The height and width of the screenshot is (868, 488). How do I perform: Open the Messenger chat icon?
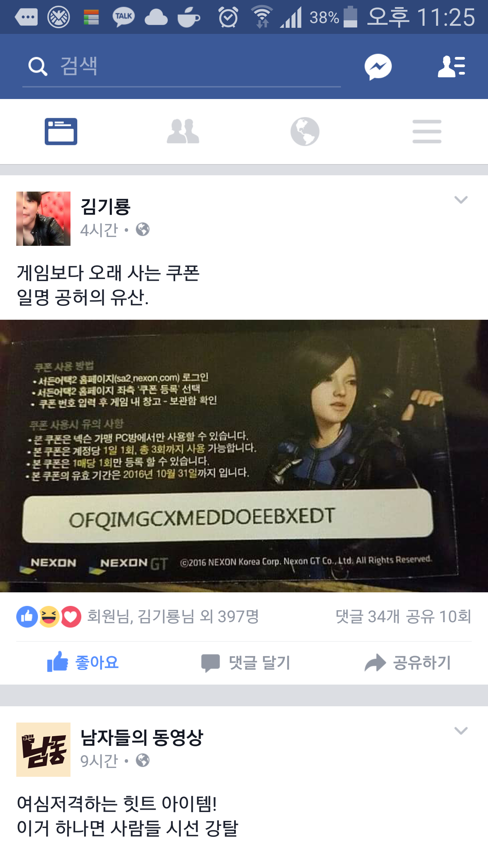click(x=378, y=66)
